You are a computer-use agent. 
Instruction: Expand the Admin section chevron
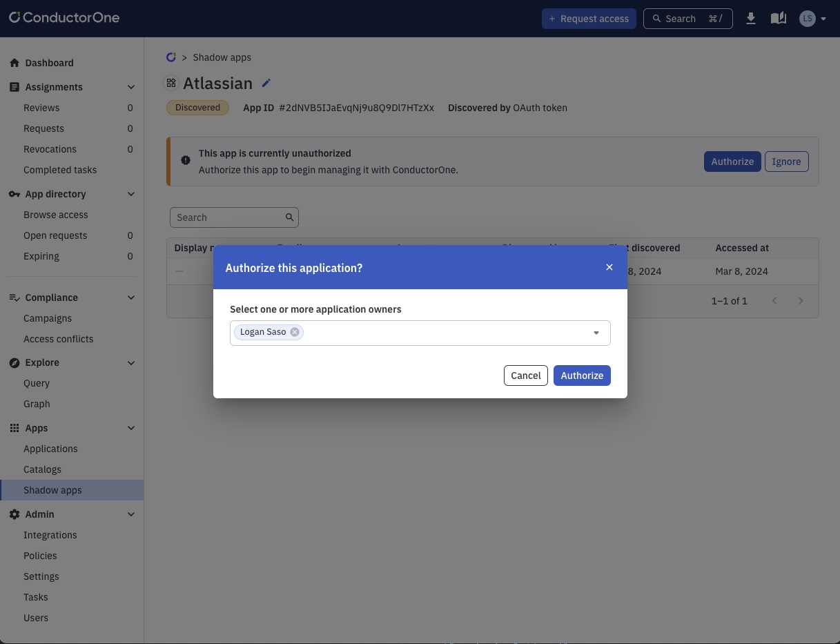[131, 514]
